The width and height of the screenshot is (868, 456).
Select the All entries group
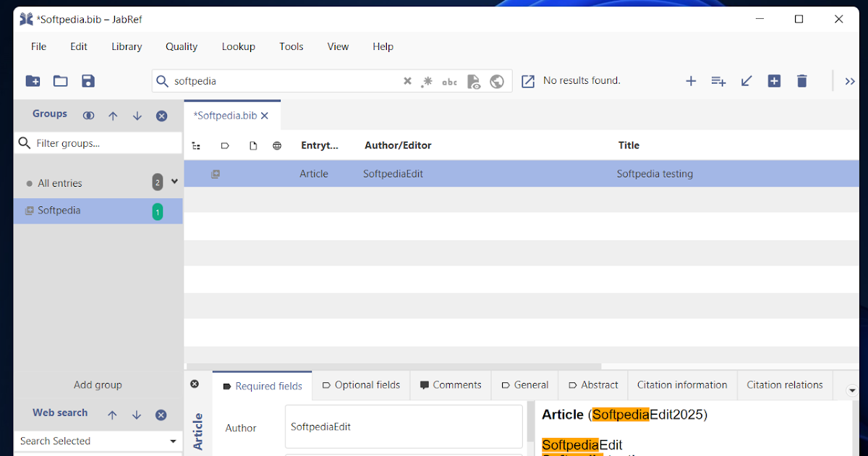pyautogui.click(x=98, y=183)
